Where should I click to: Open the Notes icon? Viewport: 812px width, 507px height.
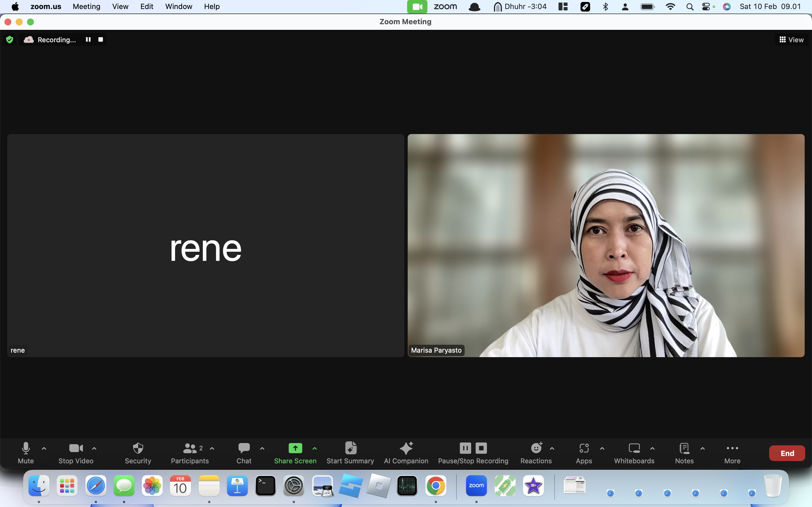coord(684,448)
